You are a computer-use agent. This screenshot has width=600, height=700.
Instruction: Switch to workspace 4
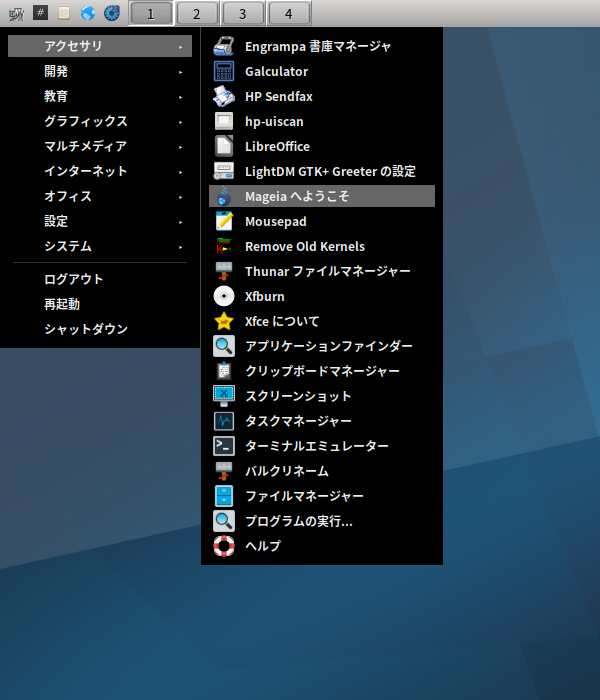(x=289, y=13)
